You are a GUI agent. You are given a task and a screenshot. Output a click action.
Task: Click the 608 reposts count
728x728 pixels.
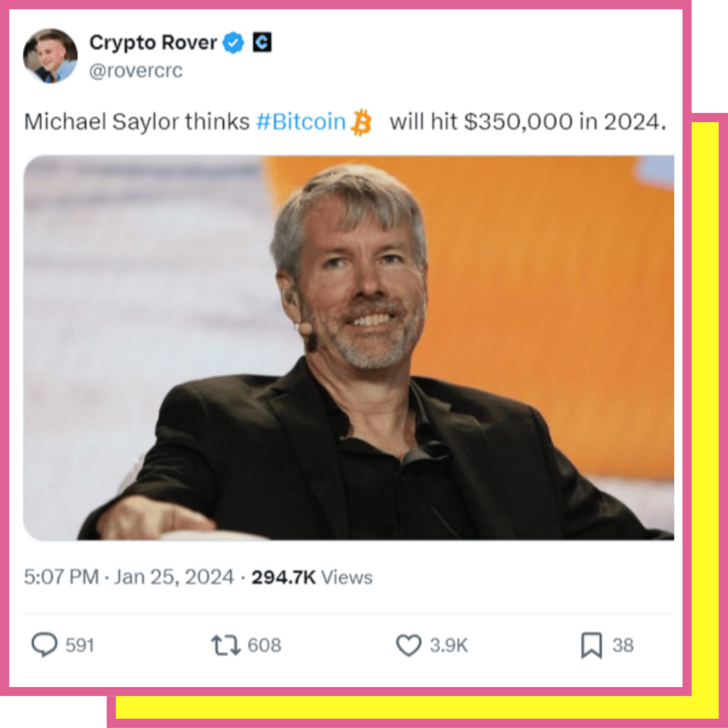264,645
